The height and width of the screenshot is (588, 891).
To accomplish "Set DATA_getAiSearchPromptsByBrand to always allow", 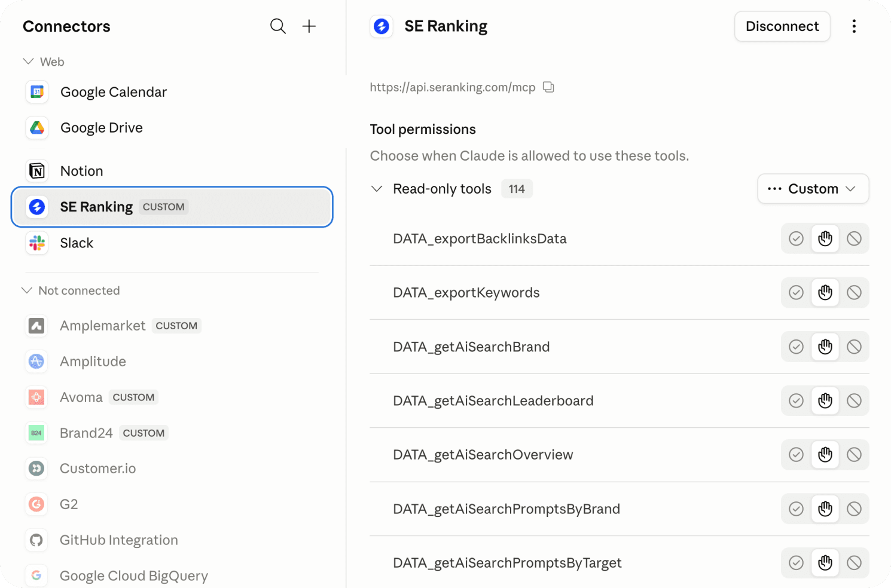I will (x=796, y=509).
